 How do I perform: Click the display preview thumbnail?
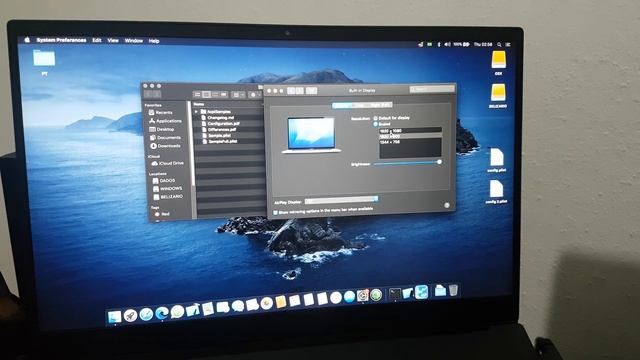(311, 135)
